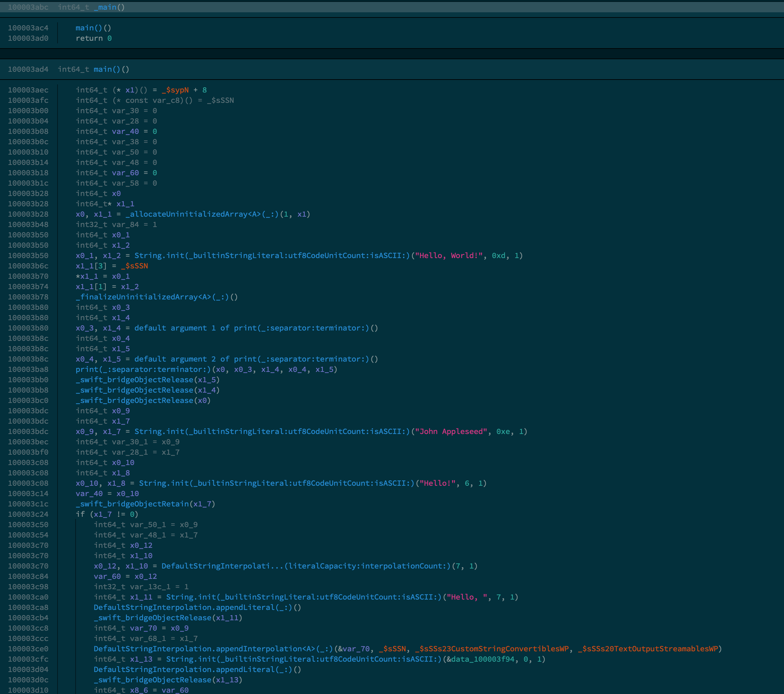Select var_60 in its declaration at 100003b18
This screenshot has width=784, height=694.
coord(125,173)
